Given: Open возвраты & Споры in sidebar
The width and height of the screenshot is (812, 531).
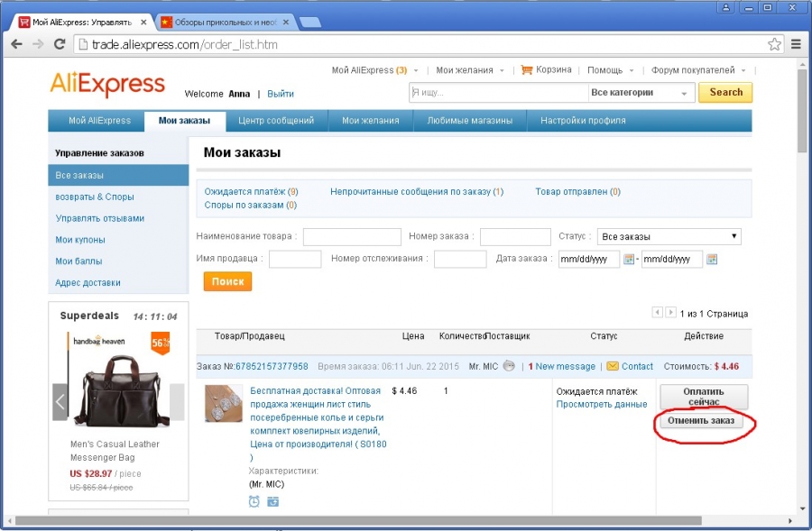Looking at the screenshot, I should click(x=94, y=197).
